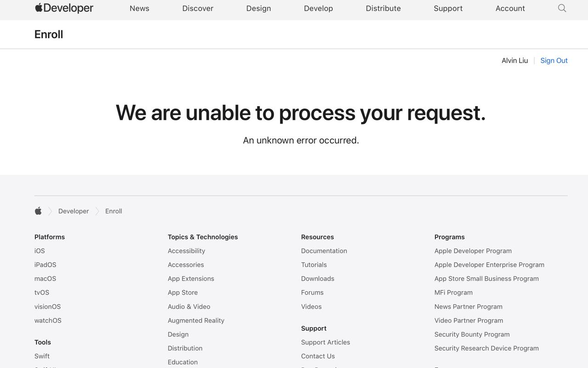Open the Contact Us link
Screen dimensions: 588x368
coord(318,356)
